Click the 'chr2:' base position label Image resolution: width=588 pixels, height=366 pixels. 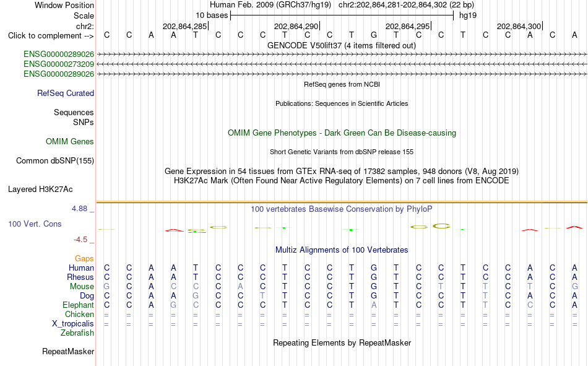click(x=85, y=26)
